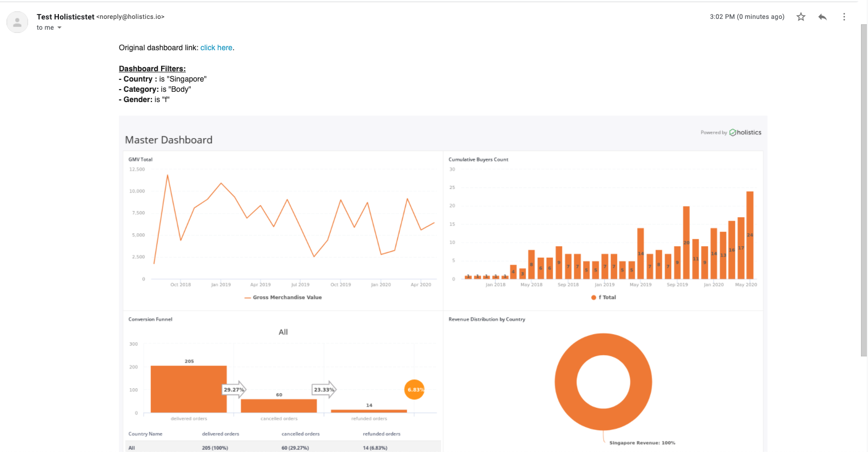
Task: Click the delivered orders funnel bar
Action: (189, 389)
